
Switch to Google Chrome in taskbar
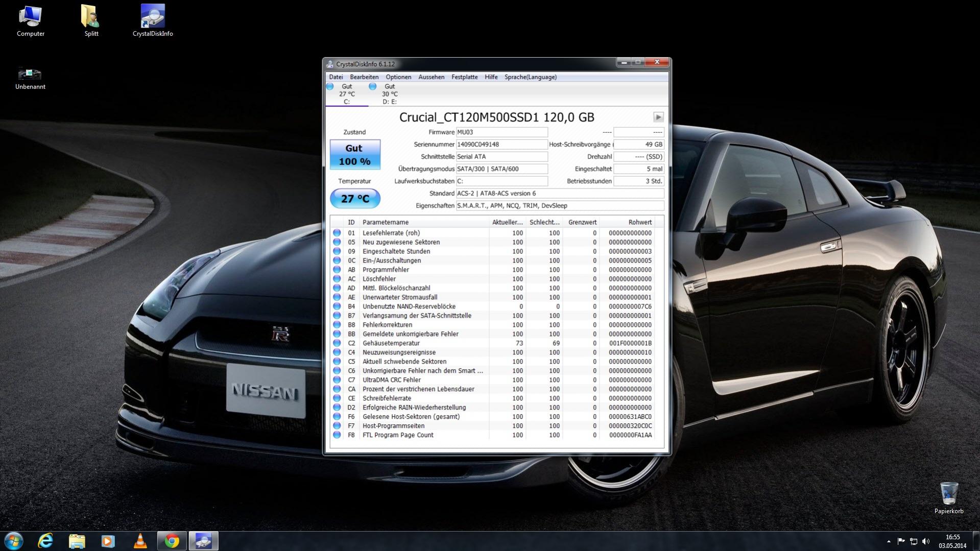point(172,541)
